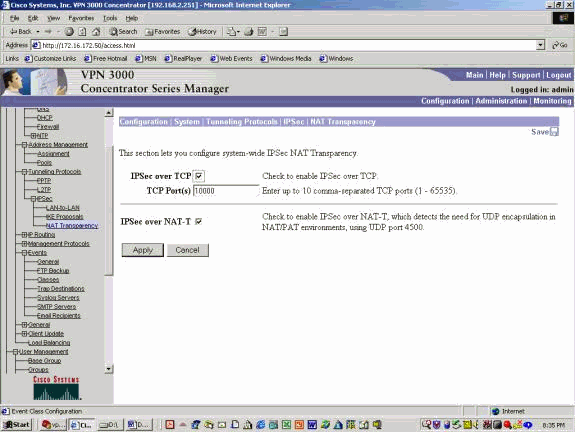This screenshot has width=575, height=432.
Task: Click the Save configuration disk icon
Action: (x=554, y=132)
